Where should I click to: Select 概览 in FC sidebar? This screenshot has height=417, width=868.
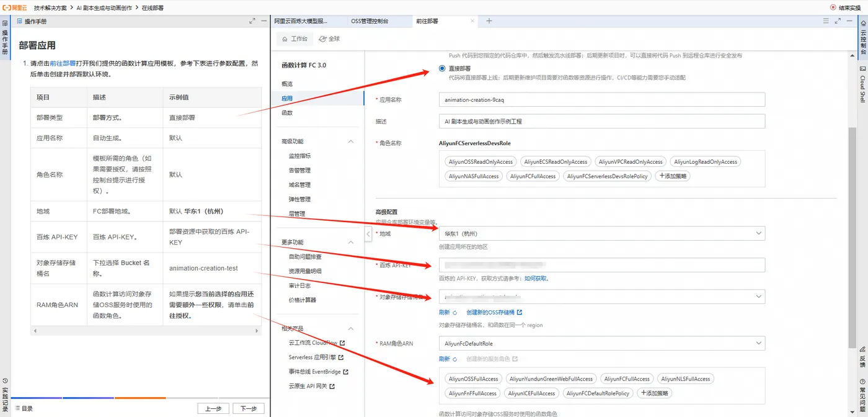287,84
